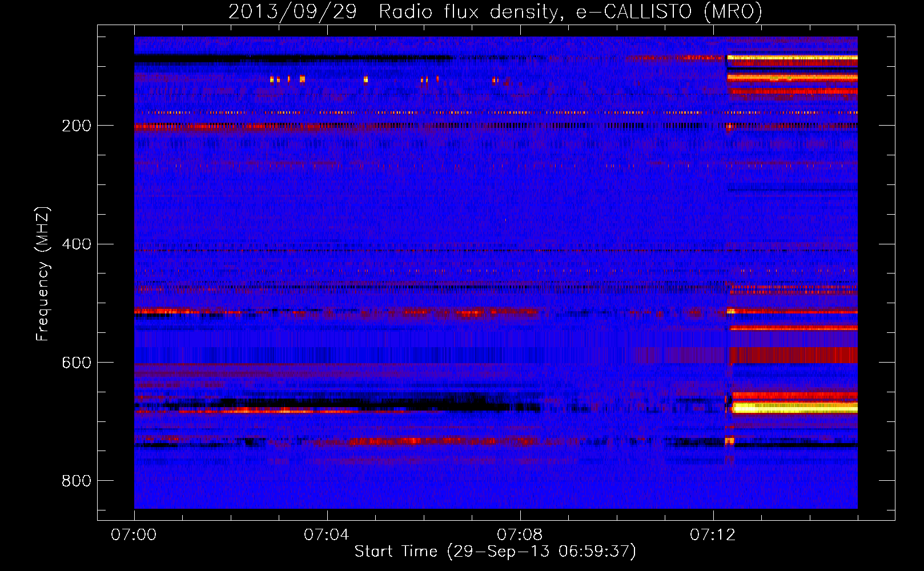
Task: Click the wide dark red band just above 600 MHz
Action: (794, 355)
